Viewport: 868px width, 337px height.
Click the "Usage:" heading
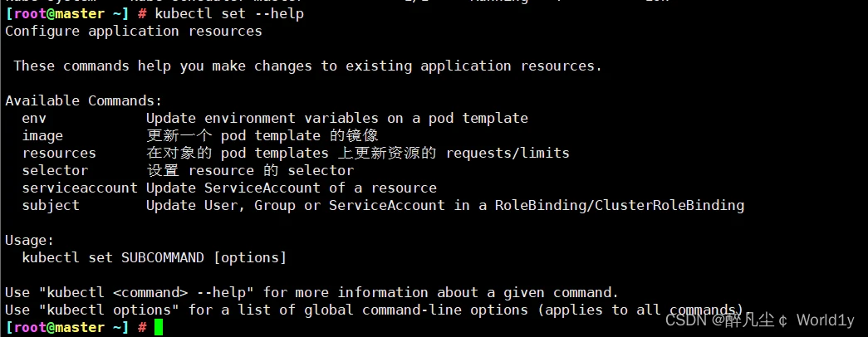click(30, 240)
